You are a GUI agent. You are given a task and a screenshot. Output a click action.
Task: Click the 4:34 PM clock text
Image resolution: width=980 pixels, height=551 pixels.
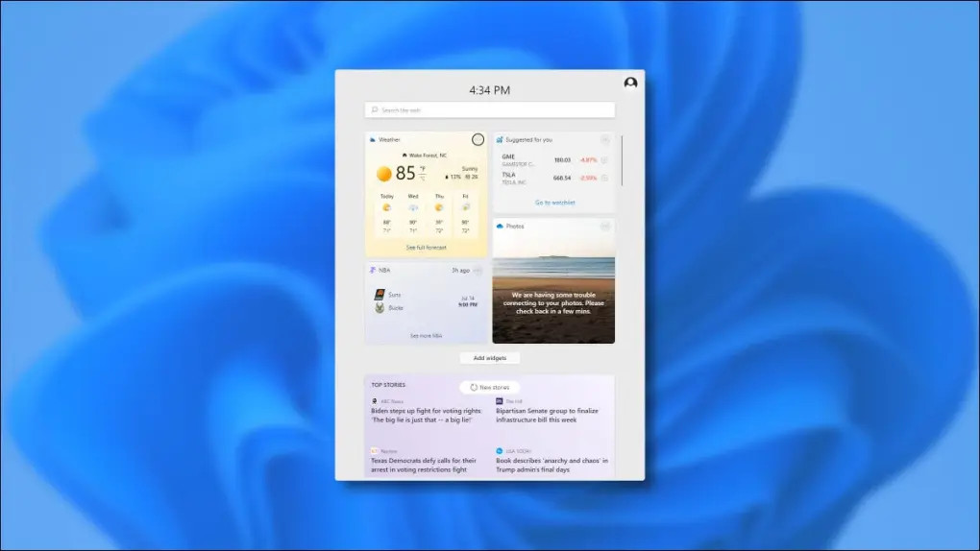point(490,90)
